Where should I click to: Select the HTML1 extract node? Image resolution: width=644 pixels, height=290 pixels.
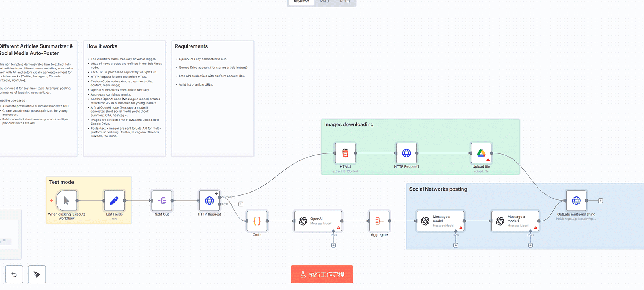point(345,153)
